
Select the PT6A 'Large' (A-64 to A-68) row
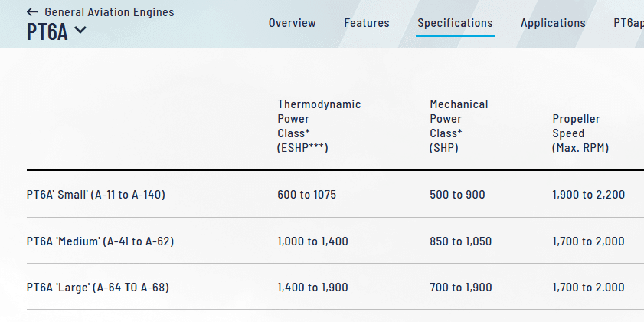tap(97, 287)
